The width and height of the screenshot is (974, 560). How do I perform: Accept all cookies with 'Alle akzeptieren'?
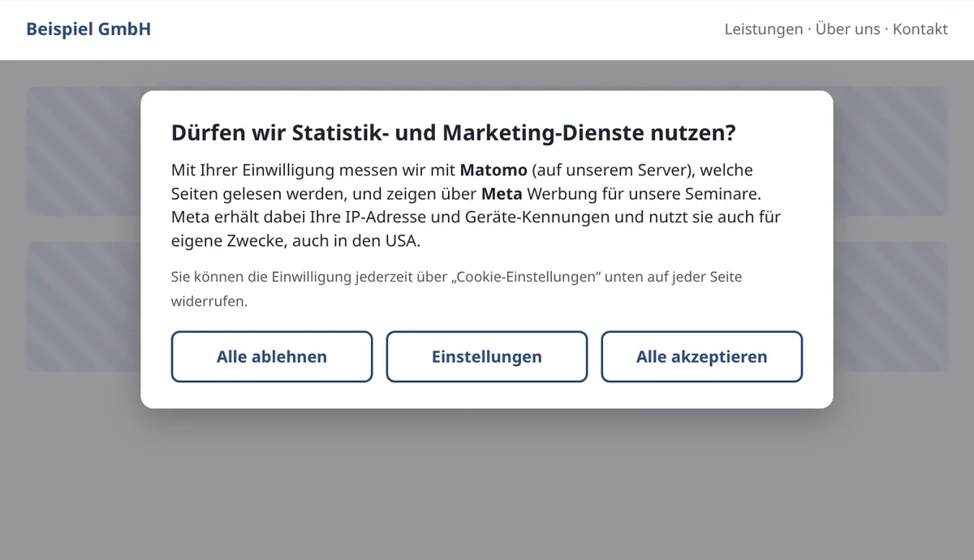pos(701,356)
